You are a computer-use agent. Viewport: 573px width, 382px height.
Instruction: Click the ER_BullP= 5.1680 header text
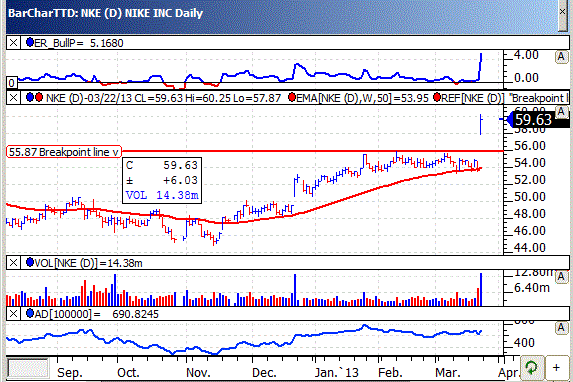click(79, 43)
